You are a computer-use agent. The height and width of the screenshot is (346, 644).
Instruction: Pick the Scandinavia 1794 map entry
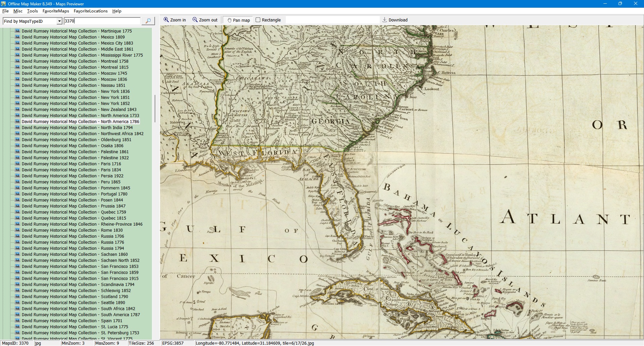(78, 285)
